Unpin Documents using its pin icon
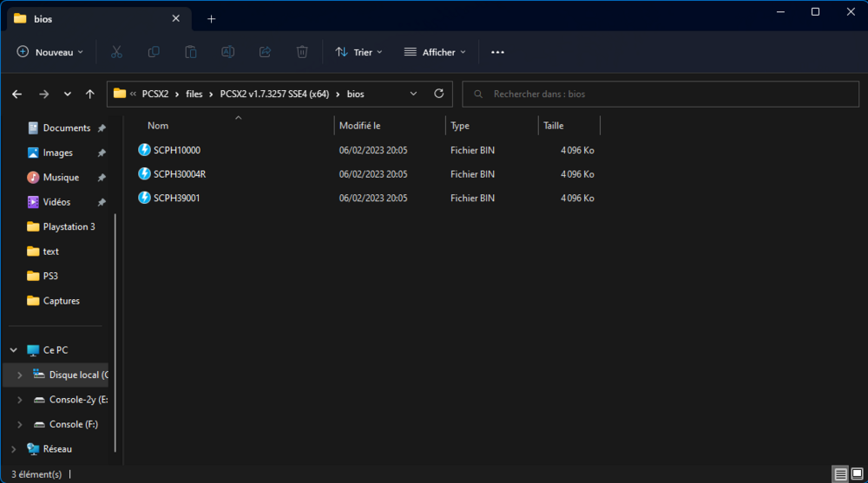The height and width of the screenshot is (483, 868). [x=102, y=128]
